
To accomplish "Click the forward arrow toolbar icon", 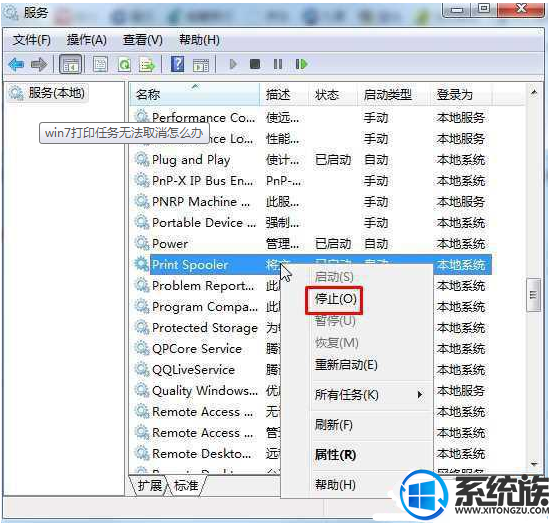I will tap(39, 64).
